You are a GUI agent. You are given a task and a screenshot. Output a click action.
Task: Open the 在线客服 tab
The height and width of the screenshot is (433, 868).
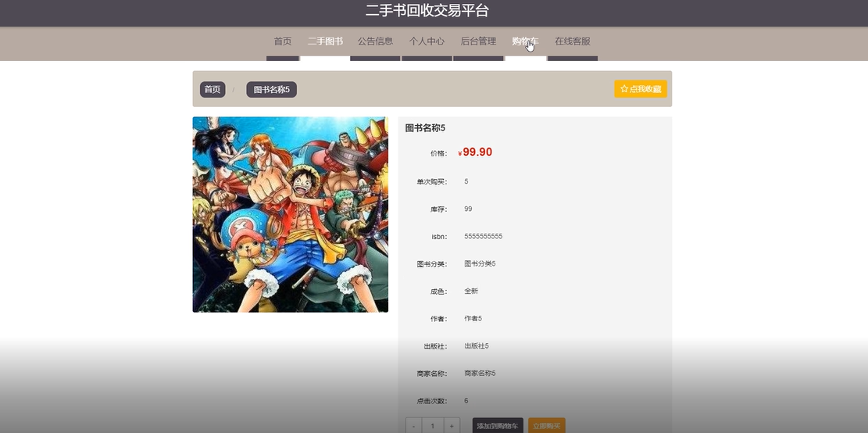click(573, 41)
